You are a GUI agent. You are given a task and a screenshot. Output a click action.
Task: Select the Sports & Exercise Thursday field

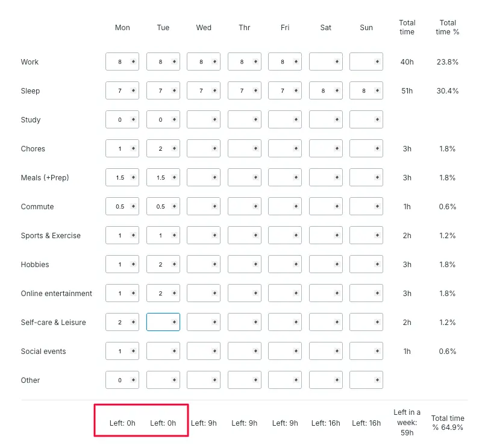pyautogui.click(x=240, y=236)
